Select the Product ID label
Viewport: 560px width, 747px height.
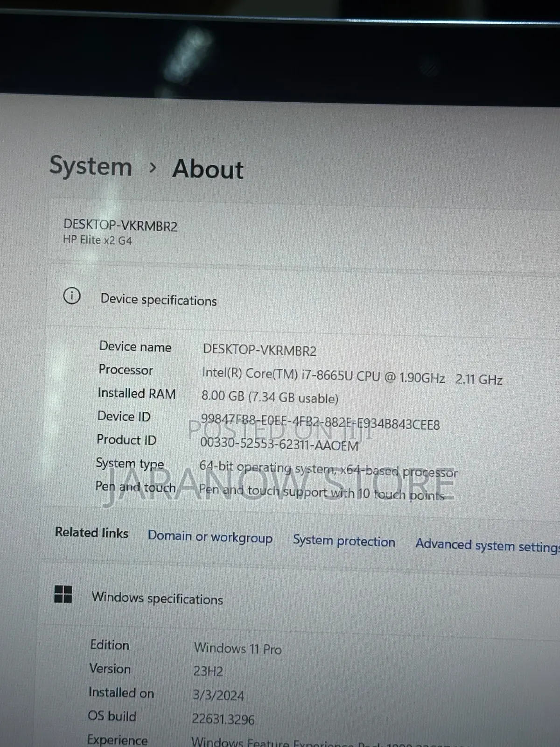pyautogui.click(x=126, y=439)
